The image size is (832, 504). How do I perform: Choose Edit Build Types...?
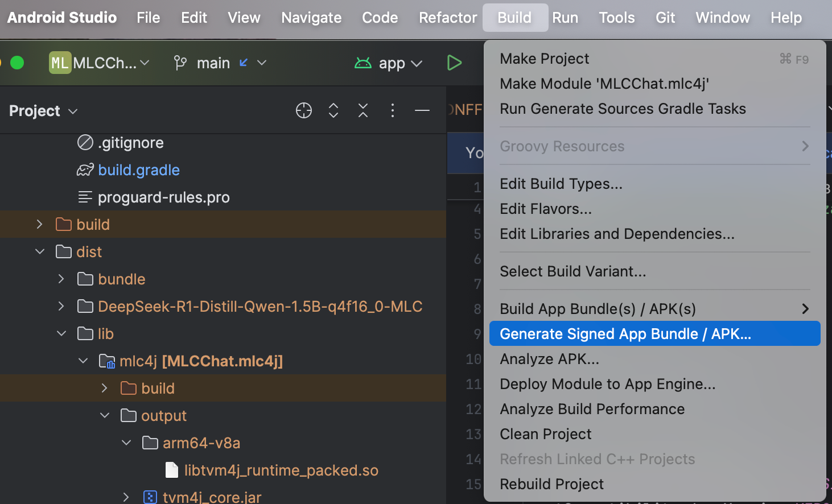tap(654, 184)
